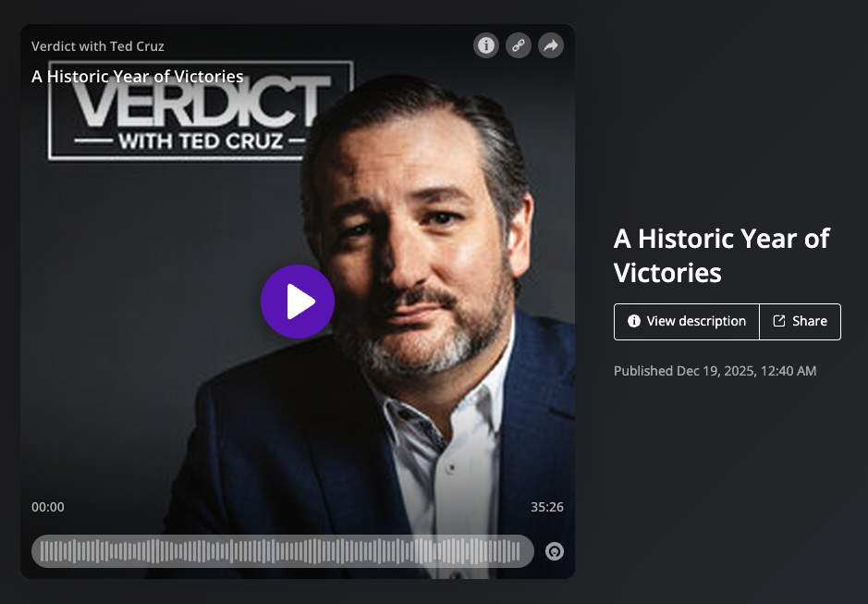
Task: Click the curved share arrow icon in player
Action: [x=551, y=45]
